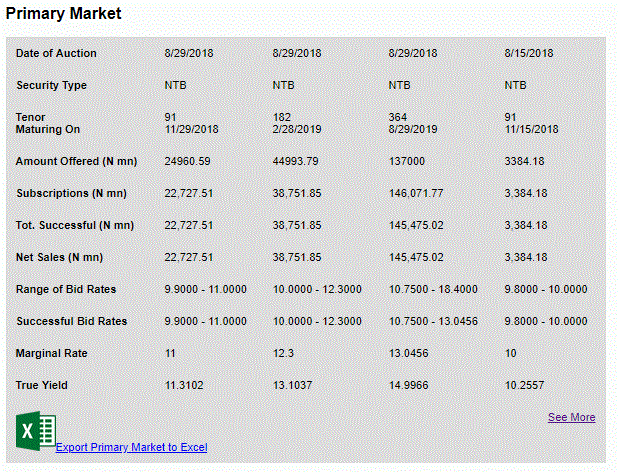Click the True Yield row label
Screen dimensions: 619x472
[x=43, y=385]
